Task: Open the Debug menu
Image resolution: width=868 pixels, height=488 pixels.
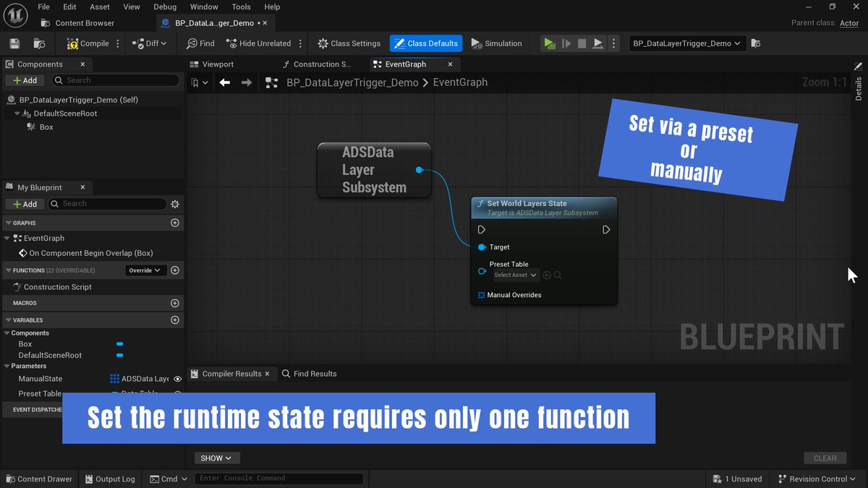Action: pos(165,7)
